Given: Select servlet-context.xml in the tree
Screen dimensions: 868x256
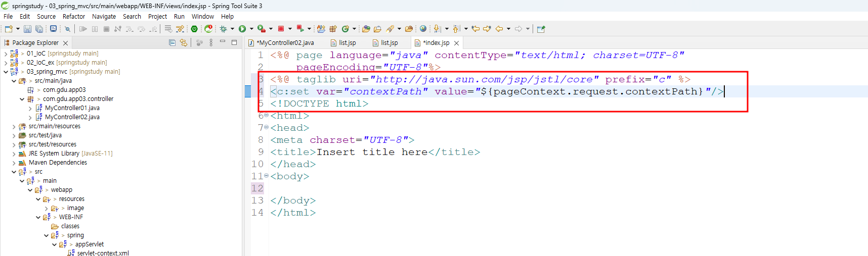Looking at the screenshot, I should click(103, 253).
